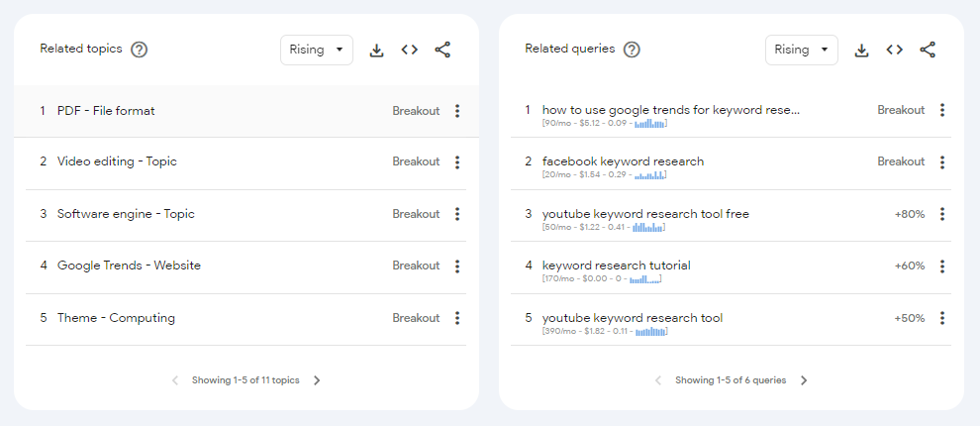Embed the Related queries widget
Screen dimensions: 980x426
pos(895,51)
